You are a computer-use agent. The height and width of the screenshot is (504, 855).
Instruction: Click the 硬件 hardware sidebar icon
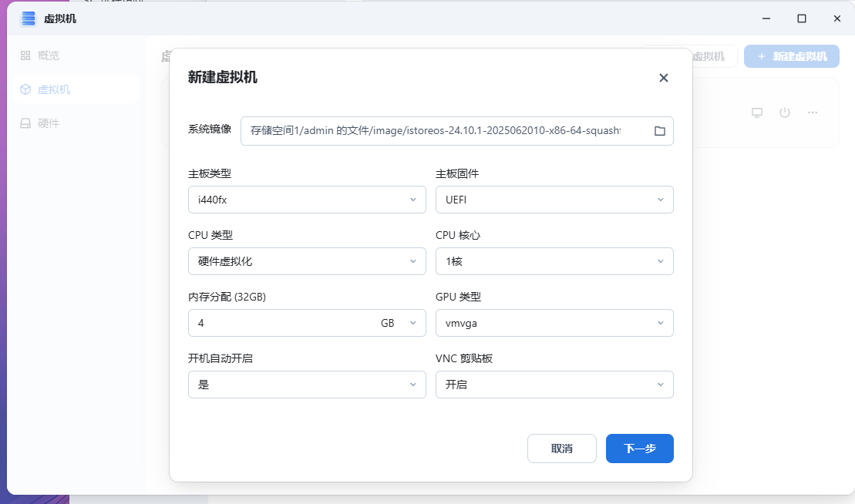click(x=25, y=123)
